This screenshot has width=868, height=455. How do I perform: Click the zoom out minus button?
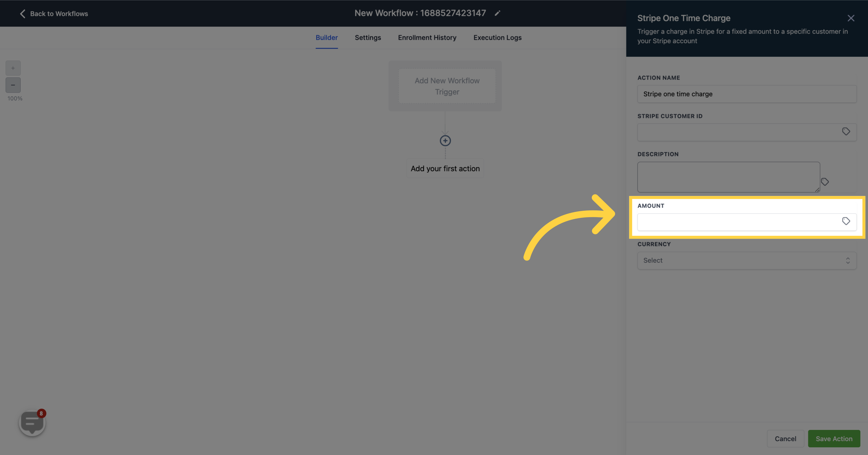point(13,85)
